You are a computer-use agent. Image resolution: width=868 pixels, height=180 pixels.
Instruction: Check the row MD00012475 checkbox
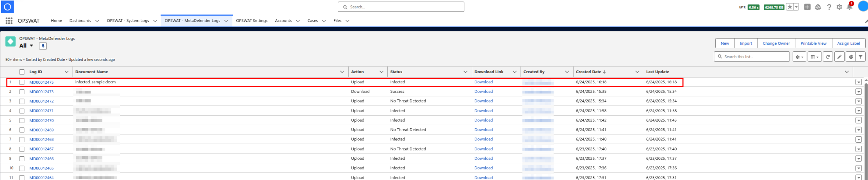pyautogui.click(x=22, y=82)
